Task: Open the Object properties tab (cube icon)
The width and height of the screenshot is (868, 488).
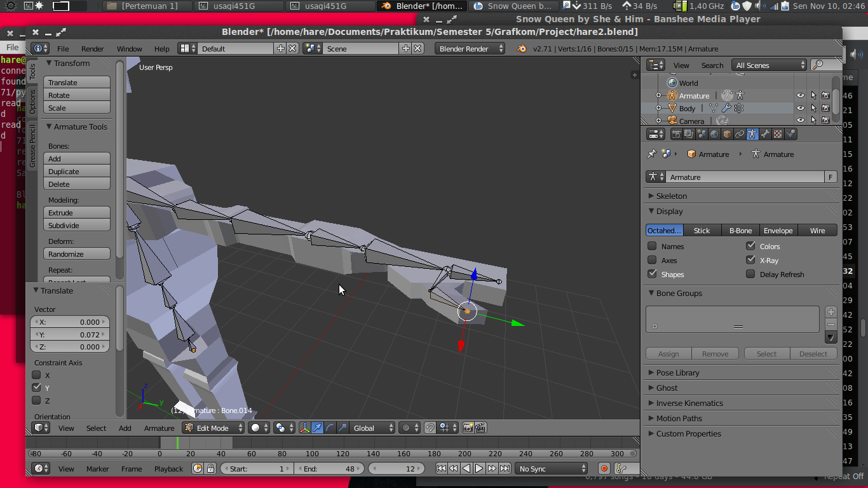Action: 727,134
